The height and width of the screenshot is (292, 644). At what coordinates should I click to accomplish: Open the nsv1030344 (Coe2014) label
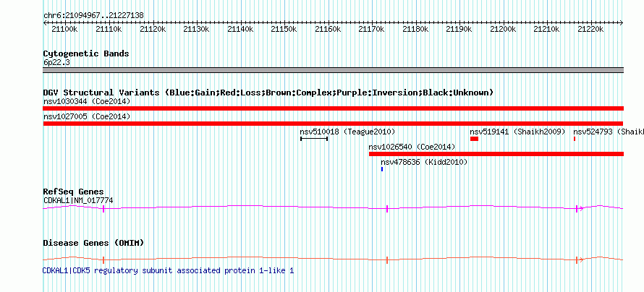(x=87, y=101)
